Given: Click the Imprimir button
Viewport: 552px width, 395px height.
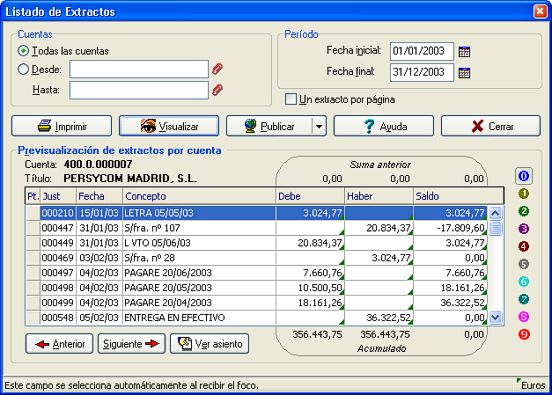Looking at the screenshot, I should [62, 126].
